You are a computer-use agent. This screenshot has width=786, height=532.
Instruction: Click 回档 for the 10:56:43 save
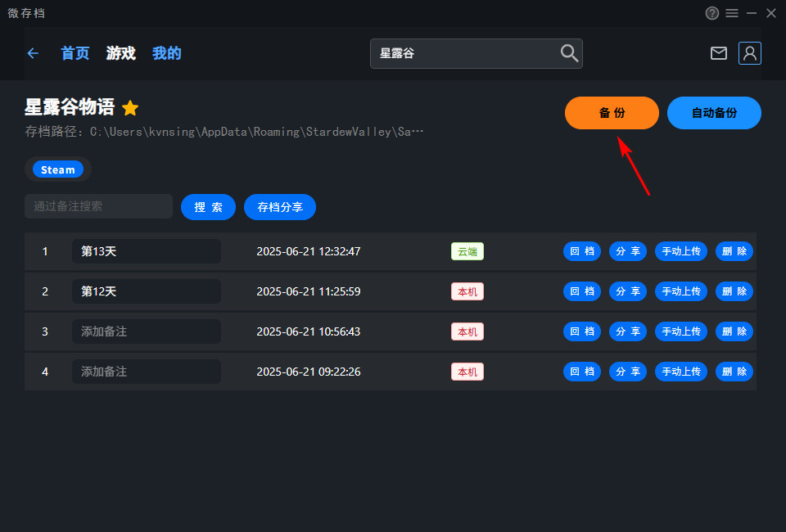(x=582, y=331)
